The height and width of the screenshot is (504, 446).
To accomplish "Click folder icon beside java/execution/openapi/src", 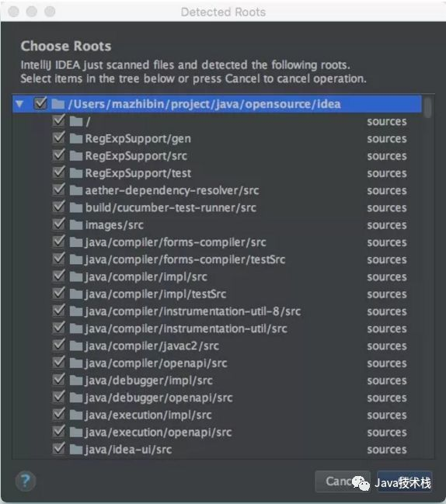I will point(76,433).
